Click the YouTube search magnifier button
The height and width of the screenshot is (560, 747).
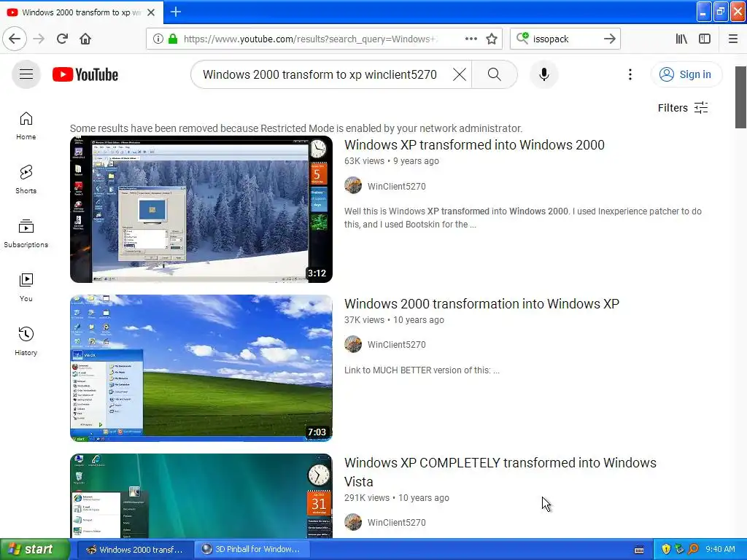pyautogui.click(x=495, y=74)
